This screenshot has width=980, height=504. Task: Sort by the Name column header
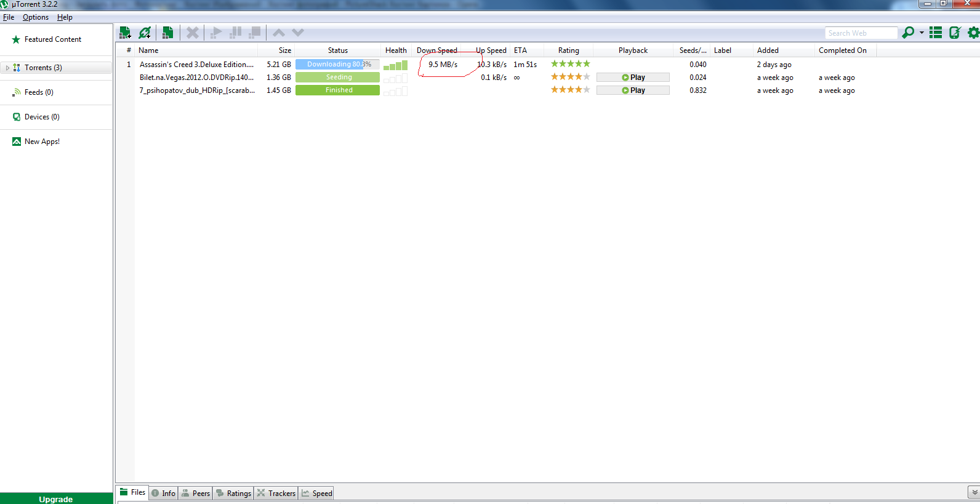coord(196,50)
